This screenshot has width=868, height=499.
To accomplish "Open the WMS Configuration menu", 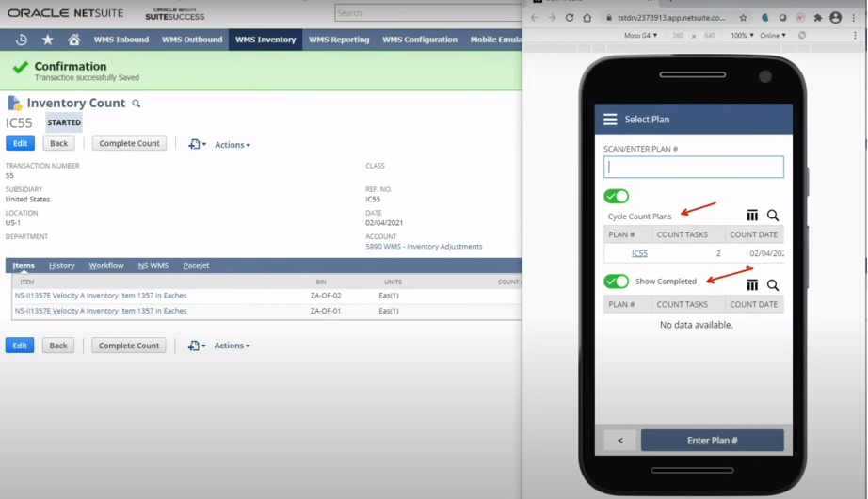I will (420, 40).
